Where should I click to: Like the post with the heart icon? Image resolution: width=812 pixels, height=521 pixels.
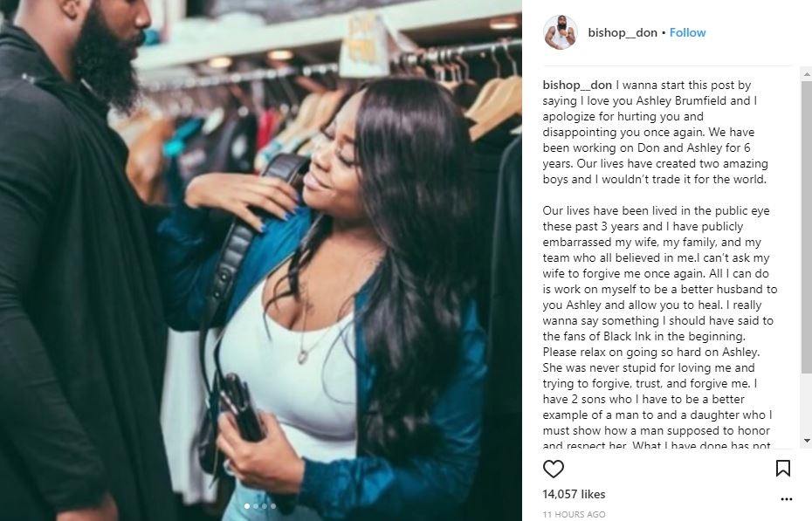click(x=553, y=469)
